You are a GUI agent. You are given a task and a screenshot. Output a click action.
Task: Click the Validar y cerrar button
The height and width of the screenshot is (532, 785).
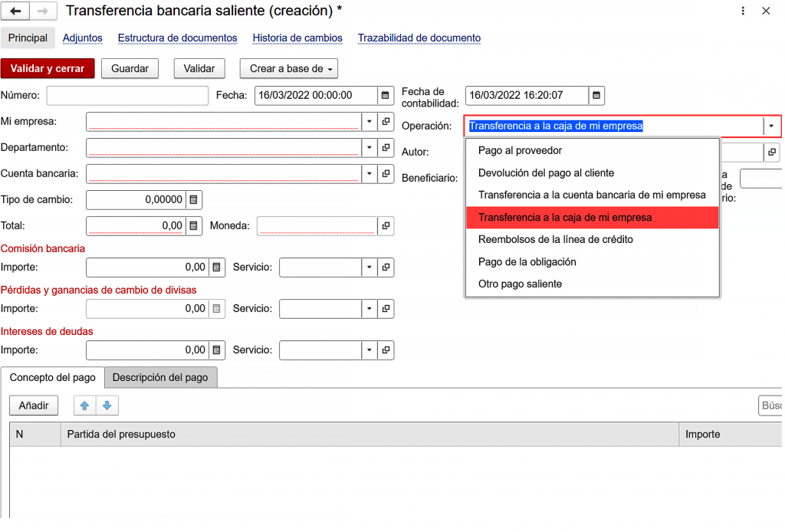pyautogui.click(x=48, y=68)
